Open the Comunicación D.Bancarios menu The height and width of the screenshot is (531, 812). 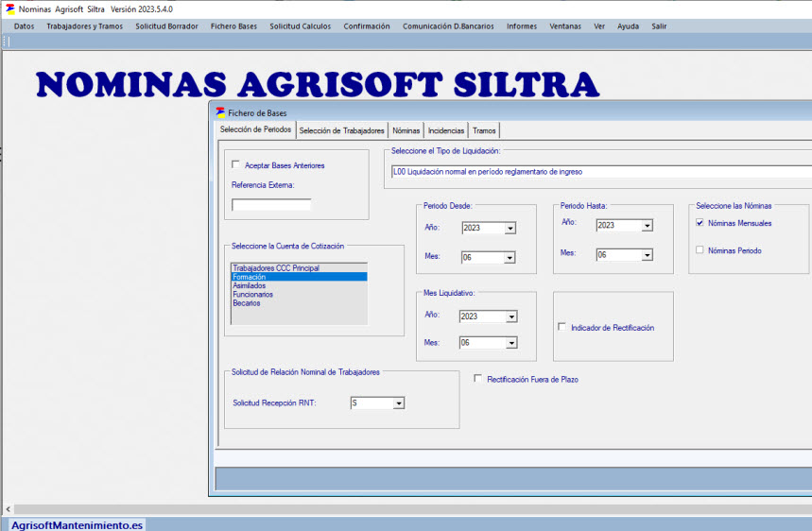pyautogui.click(x=448, y=26)
